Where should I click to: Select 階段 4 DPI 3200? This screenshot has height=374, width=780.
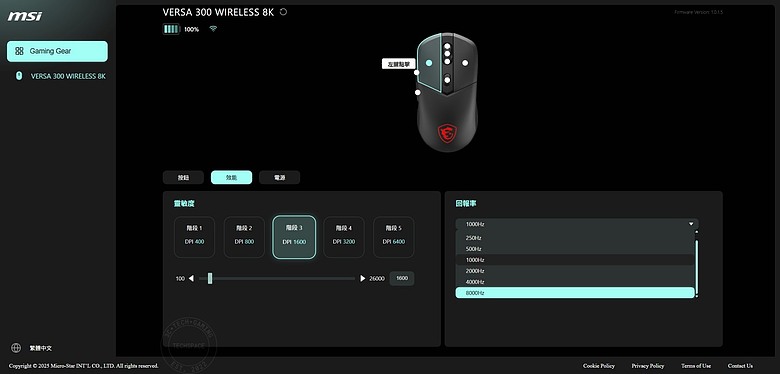coord(344,237)
